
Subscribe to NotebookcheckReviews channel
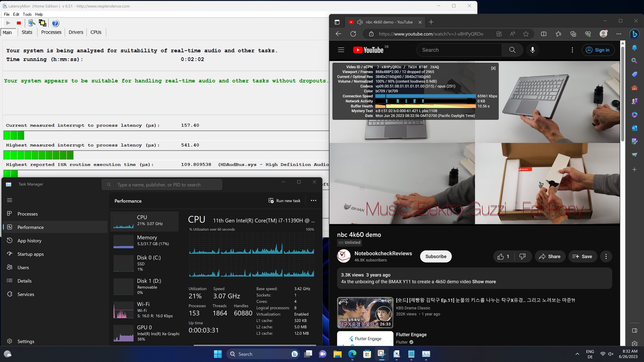point(436,256)
